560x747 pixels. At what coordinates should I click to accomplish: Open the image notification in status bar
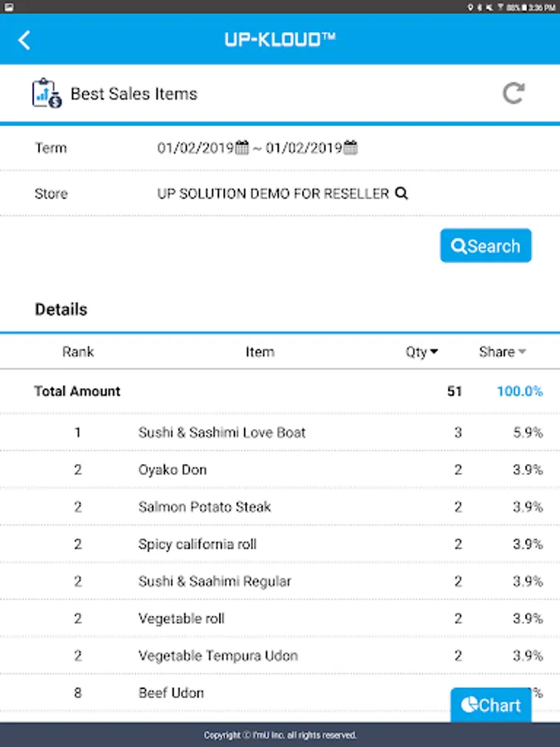(x=9, y=7)
